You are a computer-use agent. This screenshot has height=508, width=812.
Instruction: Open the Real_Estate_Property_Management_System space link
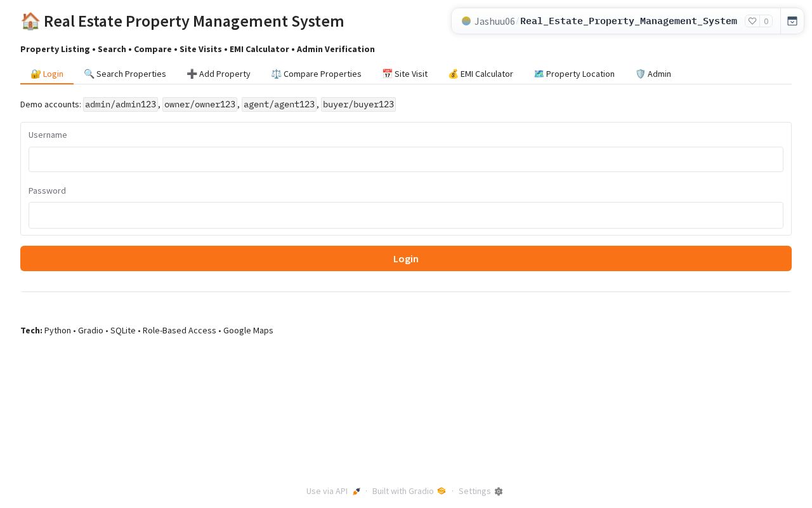click(x=629, y=21)
